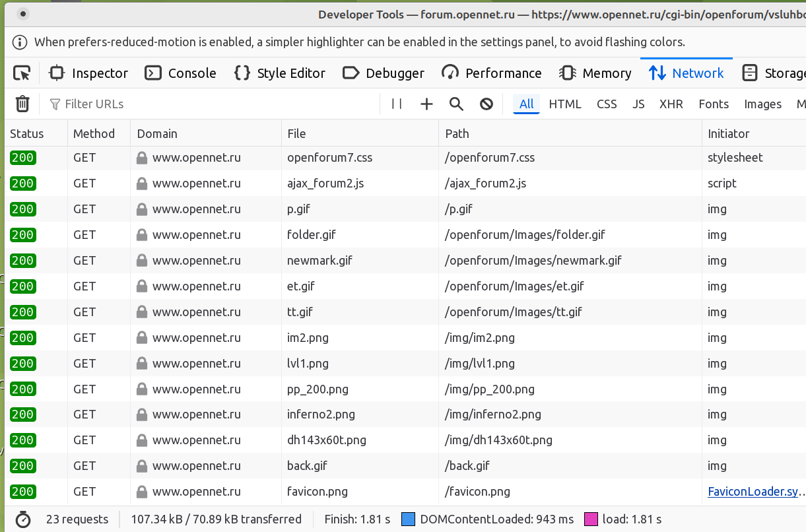Select the dh143x60t.png request row
The width and height of the screenshot is (806, 532).
click(x=405, y=440)
